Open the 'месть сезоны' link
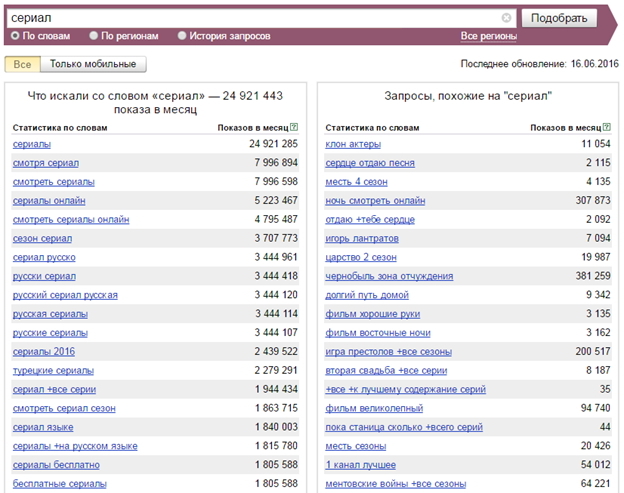This screenshot has width=624, height=493. coord(356,446)
